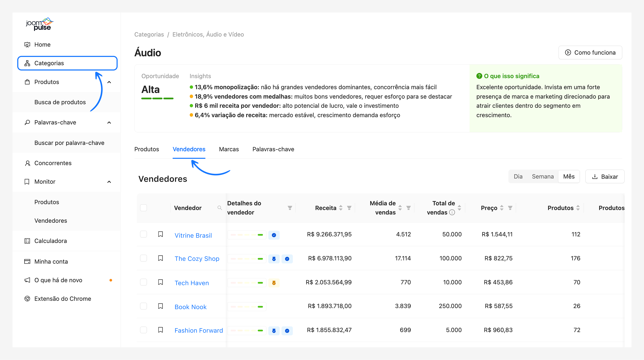Sort table by Preço column arrows

pyautogui.click(x=502, y=208)
